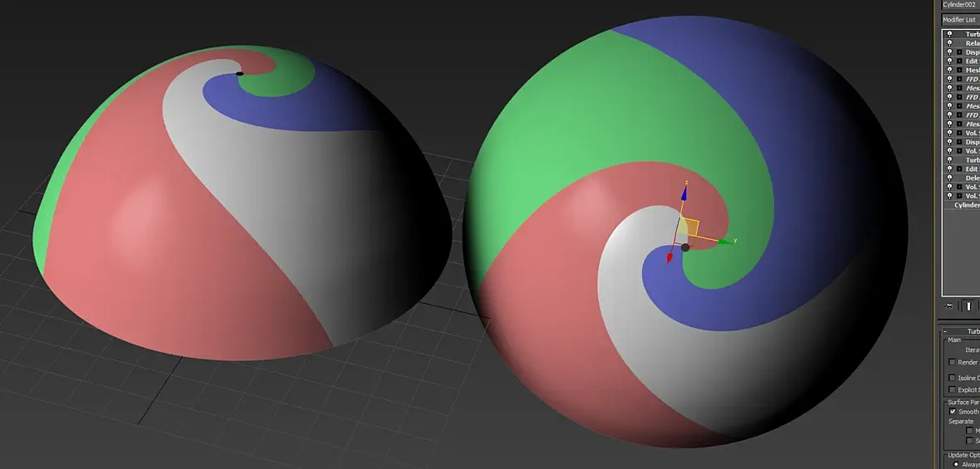Expand the Edit row directly above Dele
The height and width of the screenshot is (469, 980).
[x=959, y=169]
